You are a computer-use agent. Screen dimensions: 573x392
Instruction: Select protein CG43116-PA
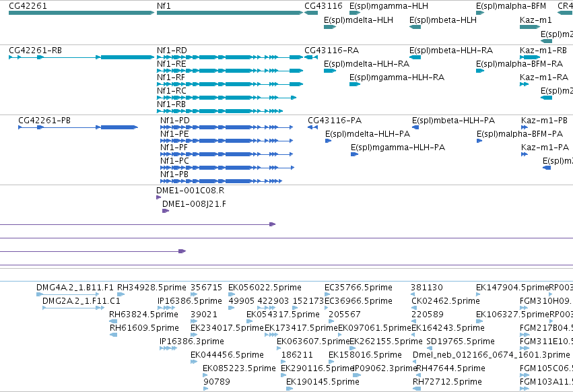click(312, 127)
